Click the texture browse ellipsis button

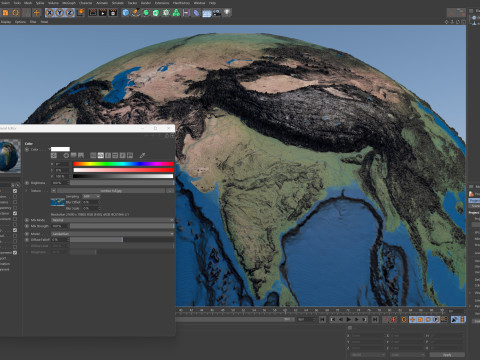pyautogui.click(x=170, y=191)
